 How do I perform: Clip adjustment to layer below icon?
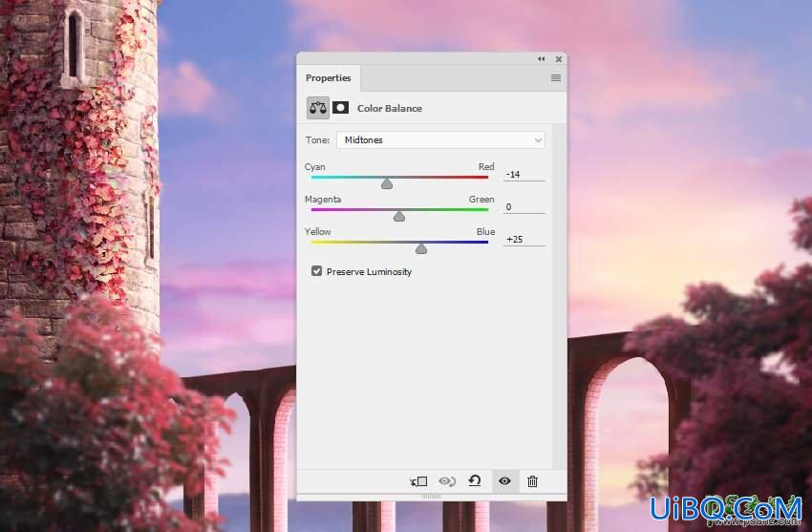(x=418, y=481)
